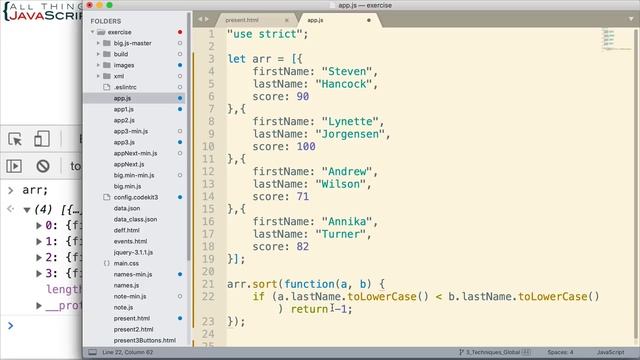Open present3Buttons.html file
The image size is (640, 360).
144,340
